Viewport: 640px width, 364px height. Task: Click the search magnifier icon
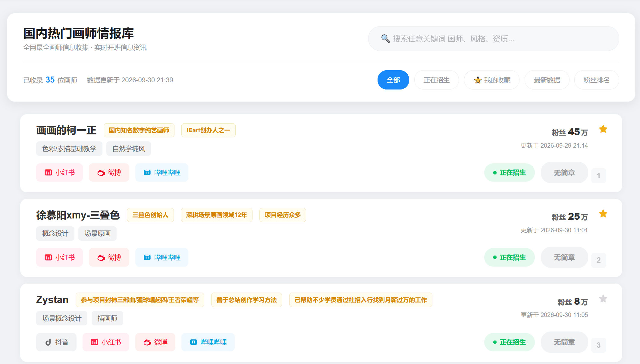[385, 39]
